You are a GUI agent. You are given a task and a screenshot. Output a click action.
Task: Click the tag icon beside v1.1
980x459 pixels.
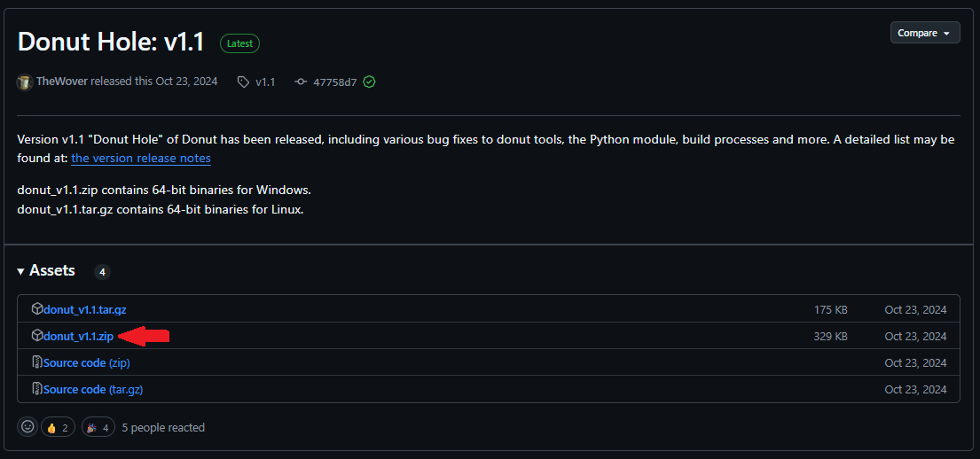point(243,82)
